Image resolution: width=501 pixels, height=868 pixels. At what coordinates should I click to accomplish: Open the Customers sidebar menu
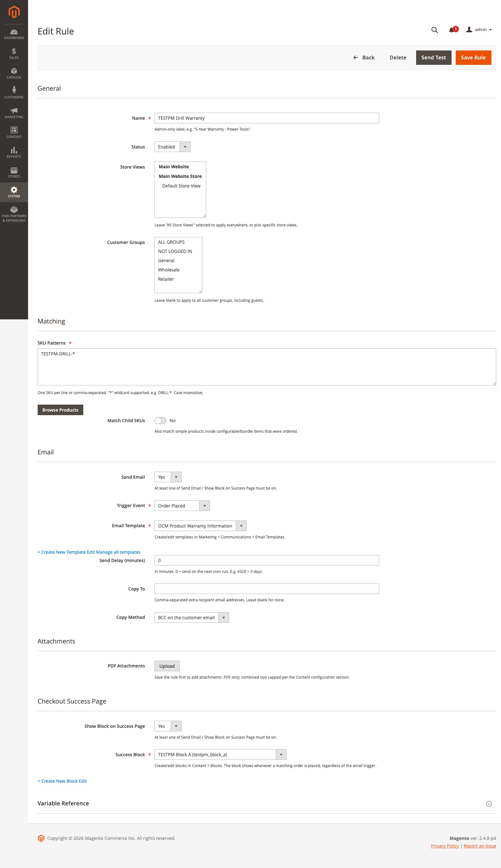pos(14,94)
